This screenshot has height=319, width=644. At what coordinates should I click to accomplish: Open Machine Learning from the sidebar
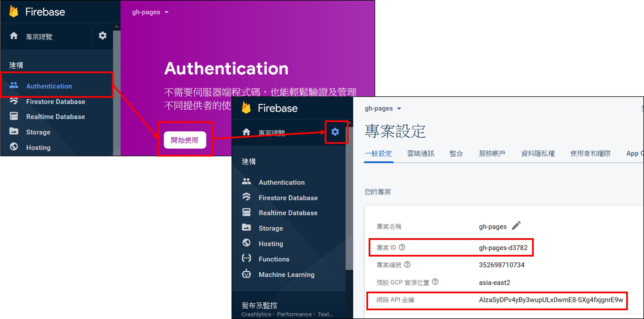point(286,274)
